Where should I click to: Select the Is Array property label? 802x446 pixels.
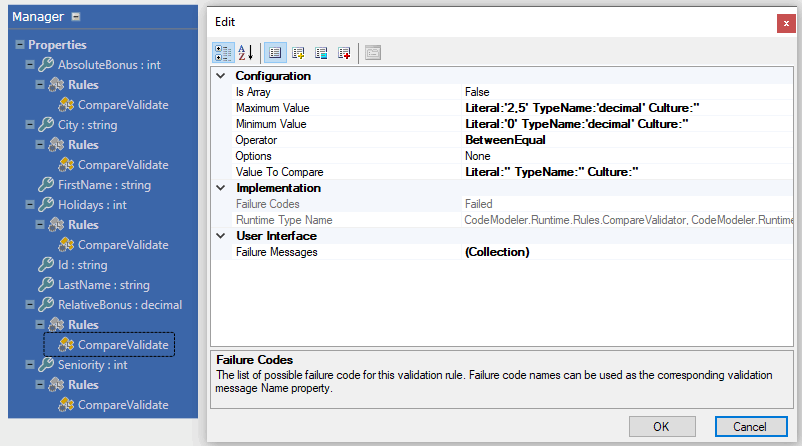pyautogui.click(x=253, y=92)
